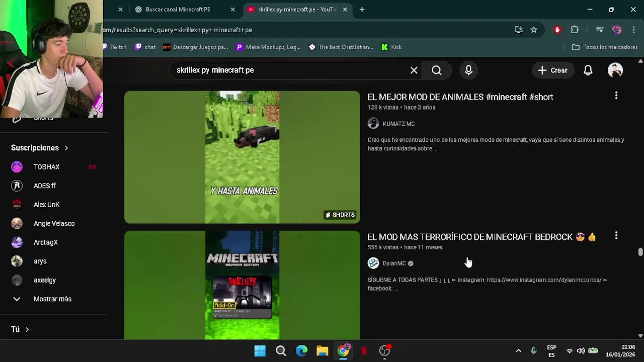Open Netflix from the taskbar

click(x=364, y=351)
